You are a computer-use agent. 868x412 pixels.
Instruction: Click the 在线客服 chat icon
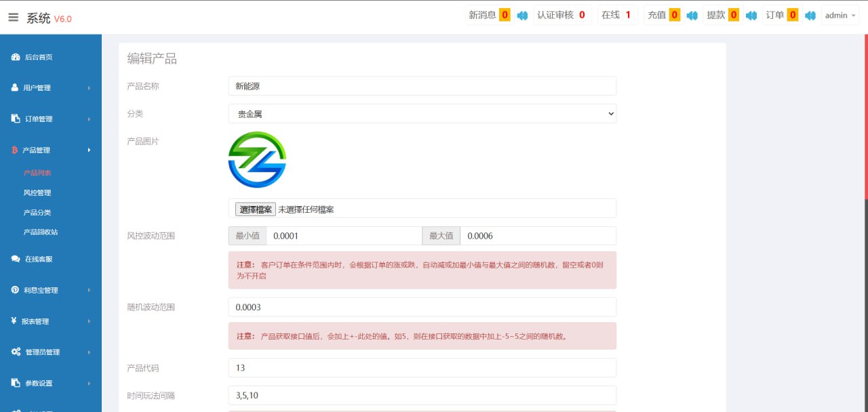(16, 259)
